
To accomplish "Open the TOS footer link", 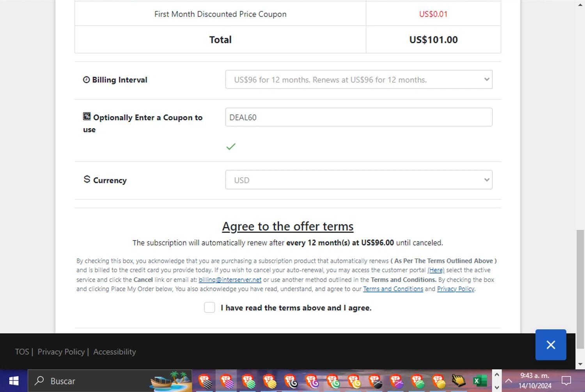I will [22, 351].
